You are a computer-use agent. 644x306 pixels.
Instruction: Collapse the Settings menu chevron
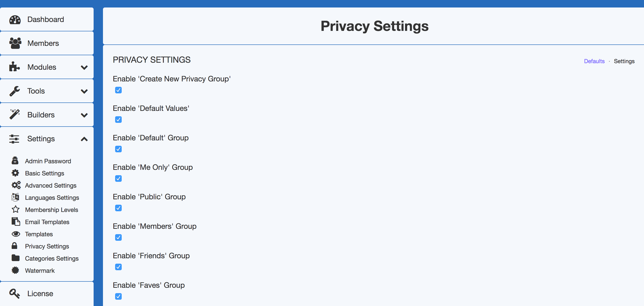84,139
